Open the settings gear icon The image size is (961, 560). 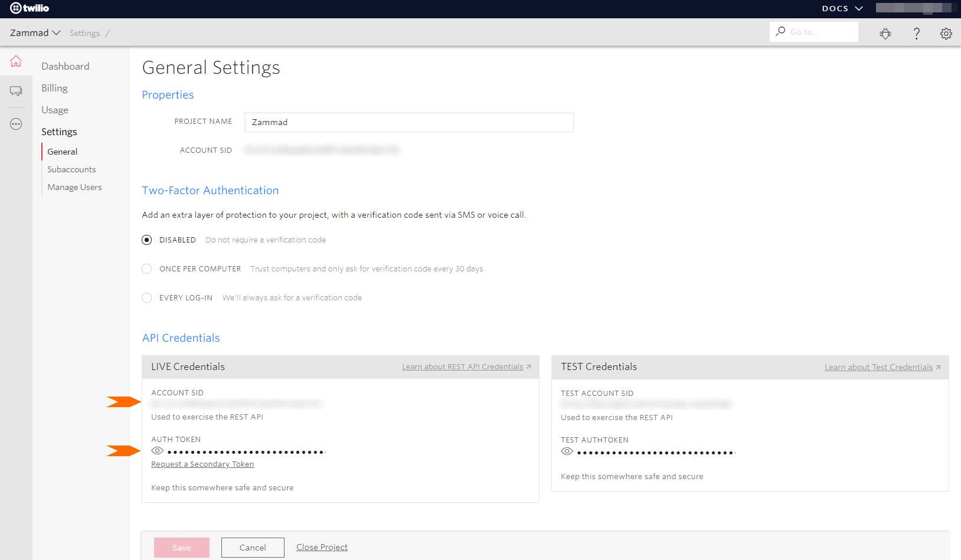946,33
